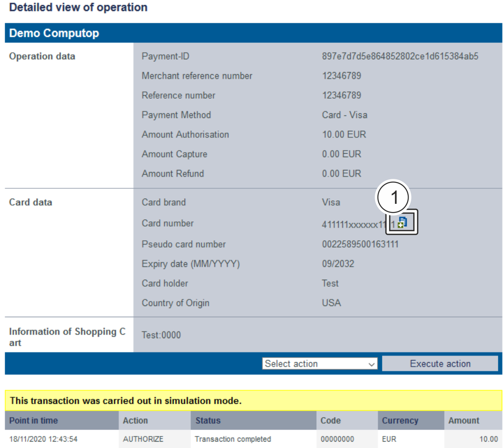Viewport: 503px width, 448px height.
Task: Click the AUTHORIZE entry in the transaction row
Action: coord(143,439)
